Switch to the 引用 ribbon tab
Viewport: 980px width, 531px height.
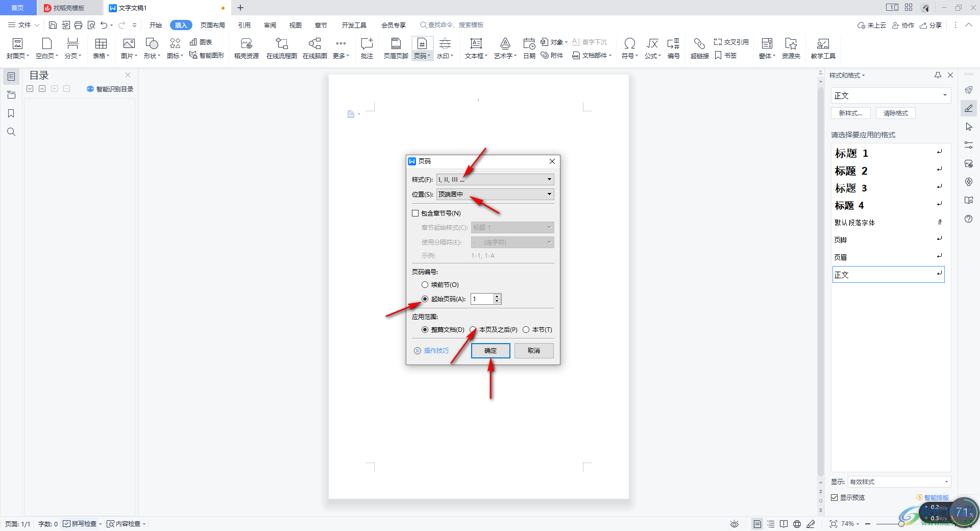point(244,25)
